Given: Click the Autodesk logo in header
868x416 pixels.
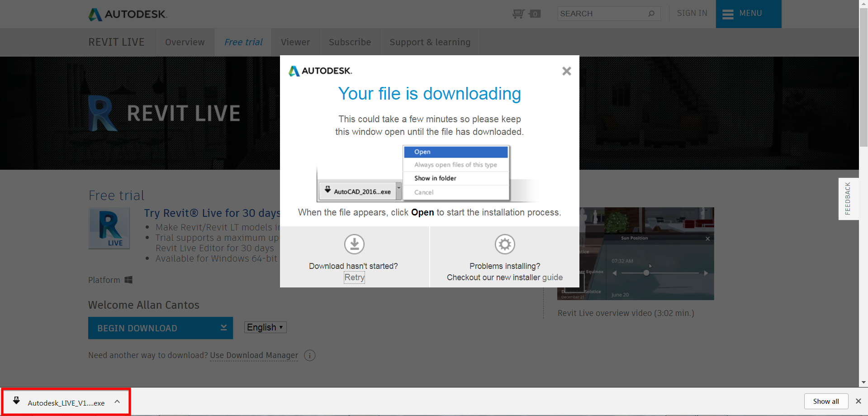Looking at the screenshot, I should (128, 14).
